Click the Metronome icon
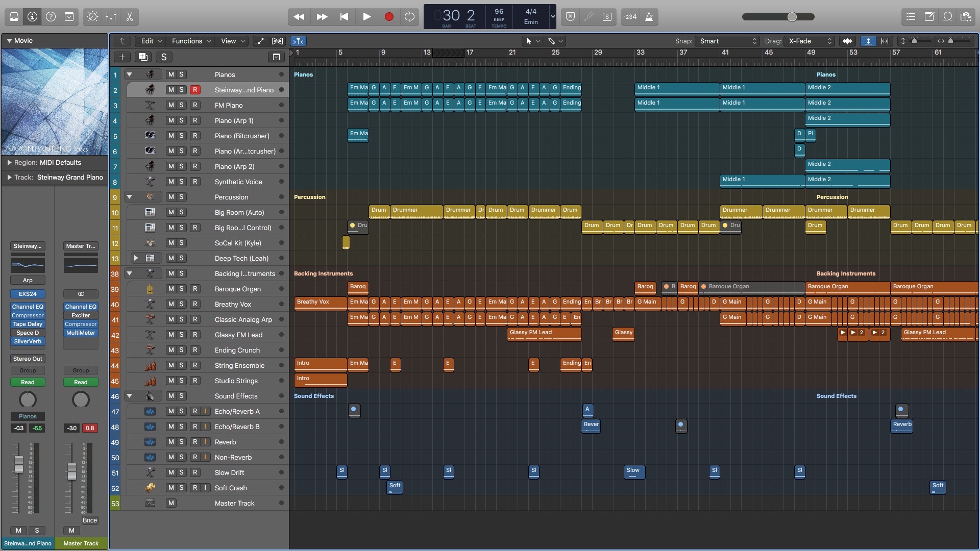Image resolution: width=980 pixels, height=551 pixels. 649,17
